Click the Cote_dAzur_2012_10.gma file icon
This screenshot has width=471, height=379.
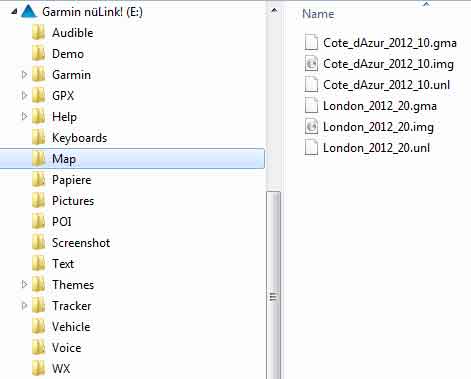click(x=311, y=42)
